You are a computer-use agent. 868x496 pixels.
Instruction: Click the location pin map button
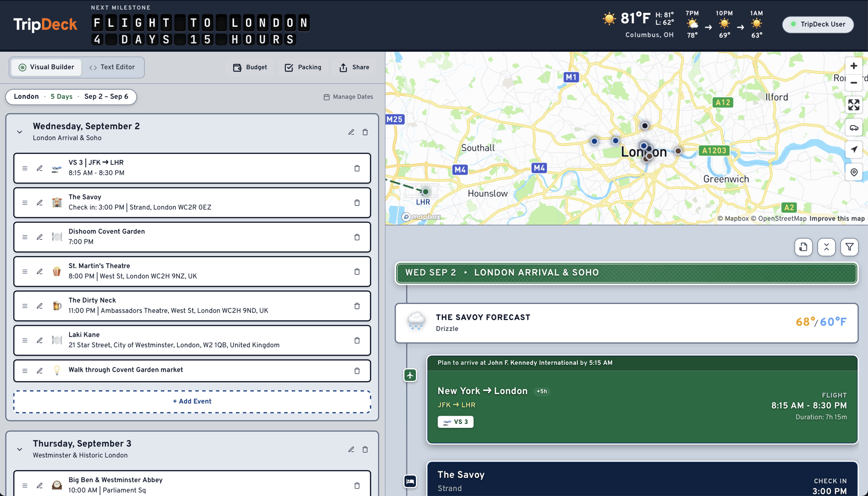(x=854, y=172)
